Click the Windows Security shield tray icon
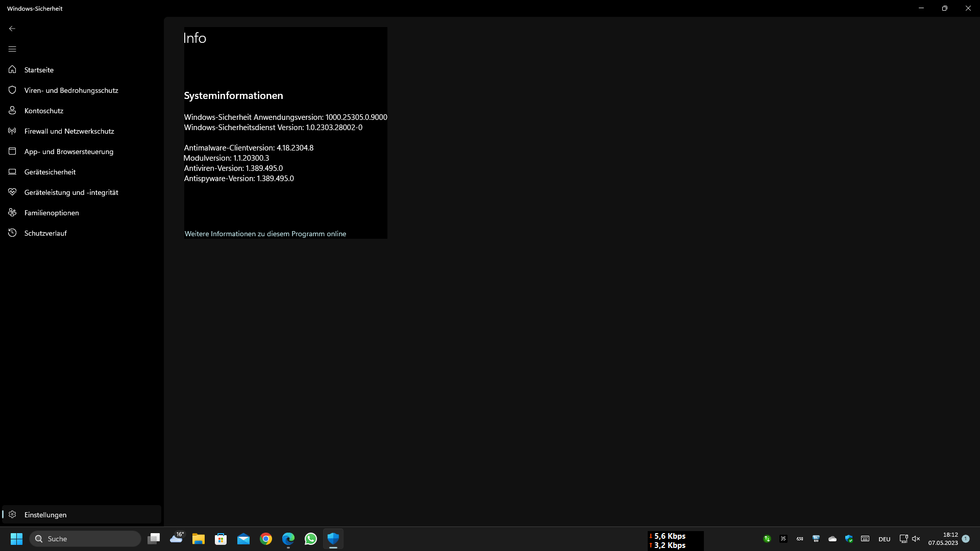 tap(849, 539)
